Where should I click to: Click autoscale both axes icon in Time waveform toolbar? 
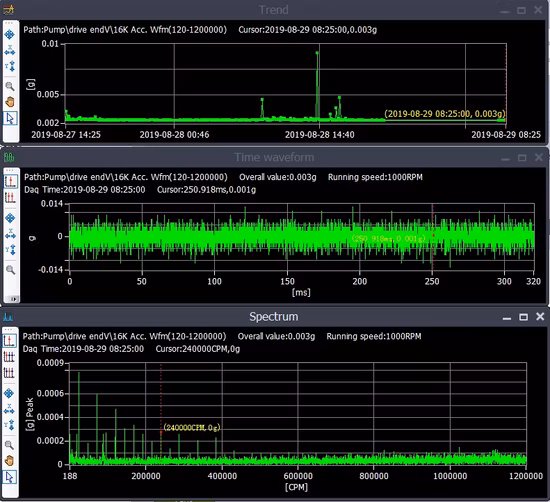[x=10, y=218]
